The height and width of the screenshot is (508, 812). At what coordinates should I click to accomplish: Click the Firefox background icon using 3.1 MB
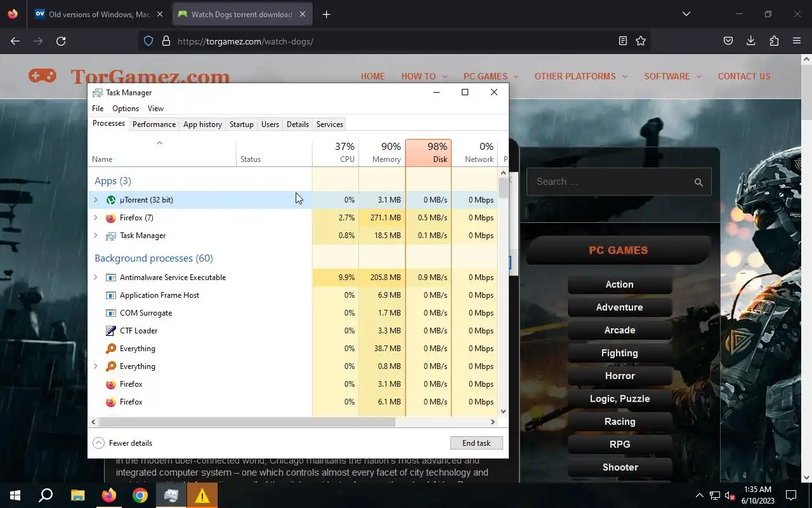click(x=111, y=384)
